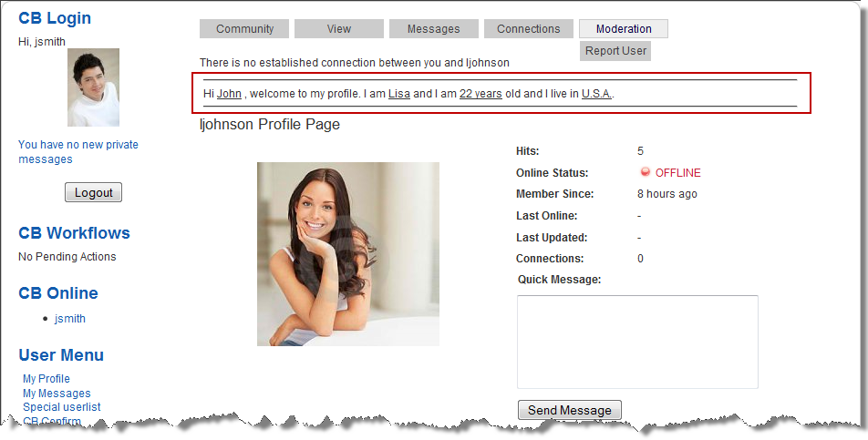
Task: Open My Messages in User Menu
Action: [57, 394]
